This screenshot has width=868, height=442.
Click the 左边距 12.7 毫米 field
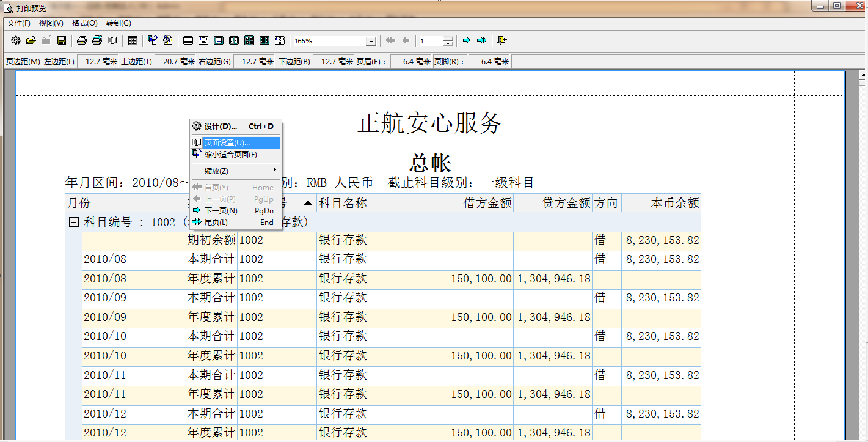click(x=98, y=61)
